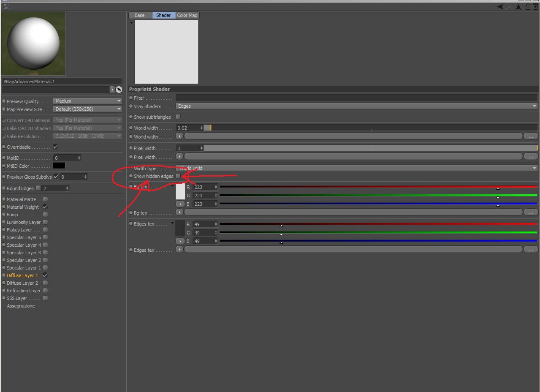The width and height of the screenshot is (540, 392).
Task: Click the black MtlID Color swatch
Action: pyautogui.click(x=59, y=166)
